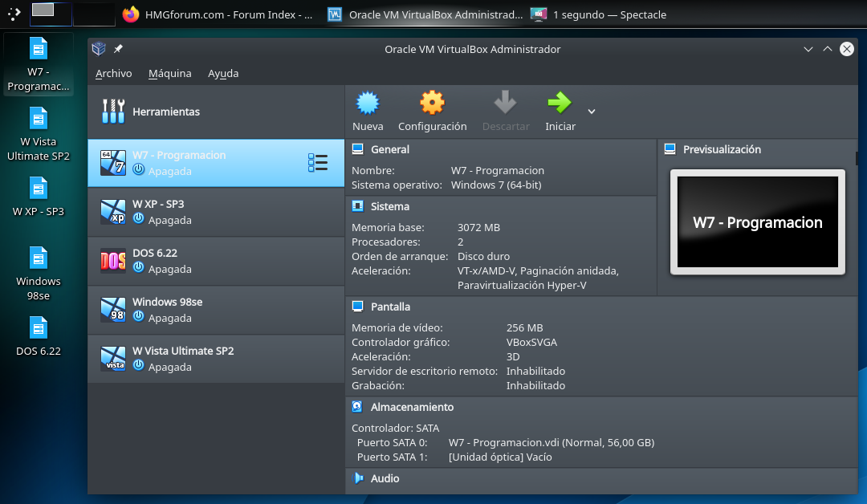867x504 pixels.
Task: Open the VirtualBox titlebar cube icon menu
Action: 99,49
